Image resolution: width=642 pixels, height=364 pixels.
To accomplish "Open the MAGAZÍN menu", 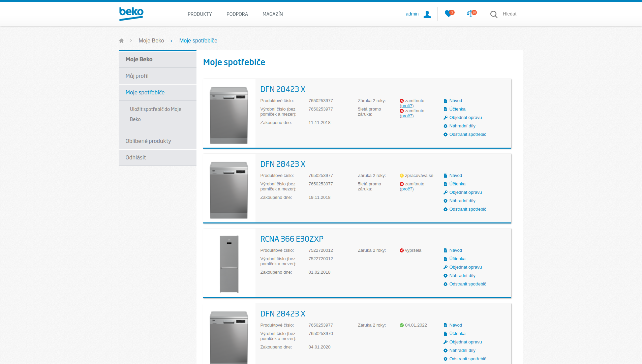I will tap(273, 14).
